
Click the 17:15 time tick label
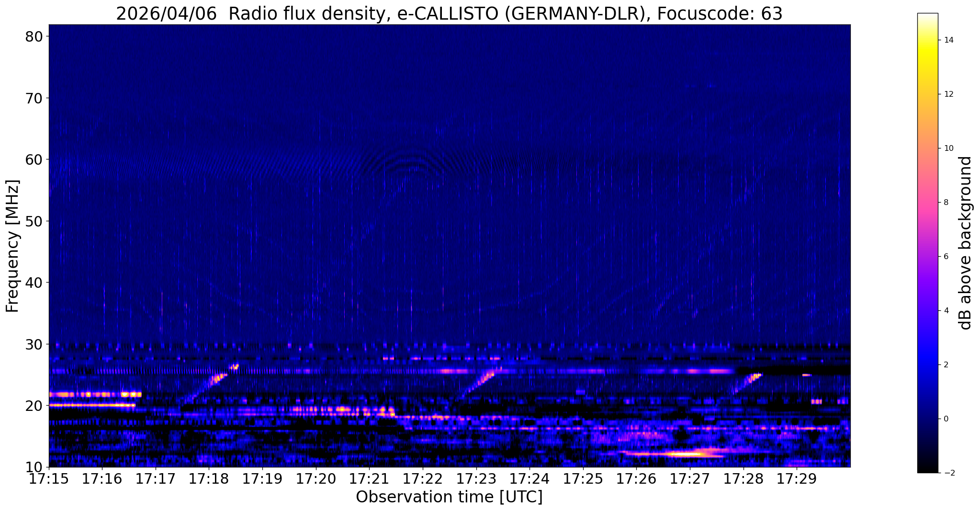(x=49, y=478)
